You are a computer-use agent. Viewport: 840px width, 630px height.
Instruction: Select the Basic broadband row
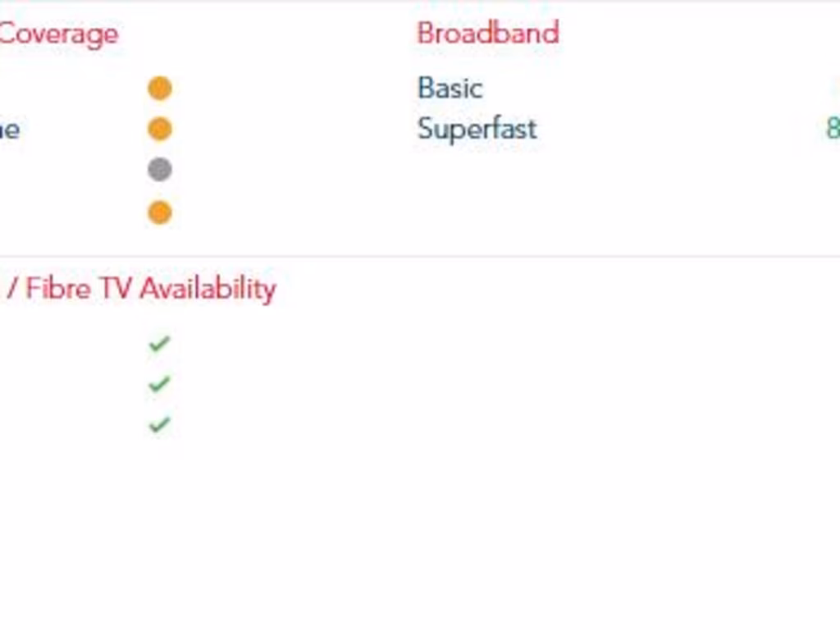pyautogui.click(x=450, y=88)
